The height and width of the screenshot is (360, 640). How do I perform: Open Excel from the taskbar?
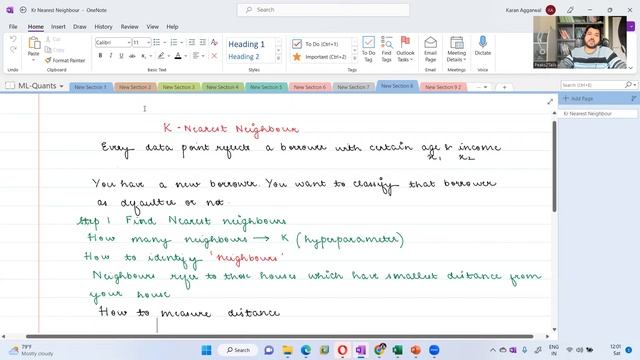pyautogui.click(x=397, y=350)
